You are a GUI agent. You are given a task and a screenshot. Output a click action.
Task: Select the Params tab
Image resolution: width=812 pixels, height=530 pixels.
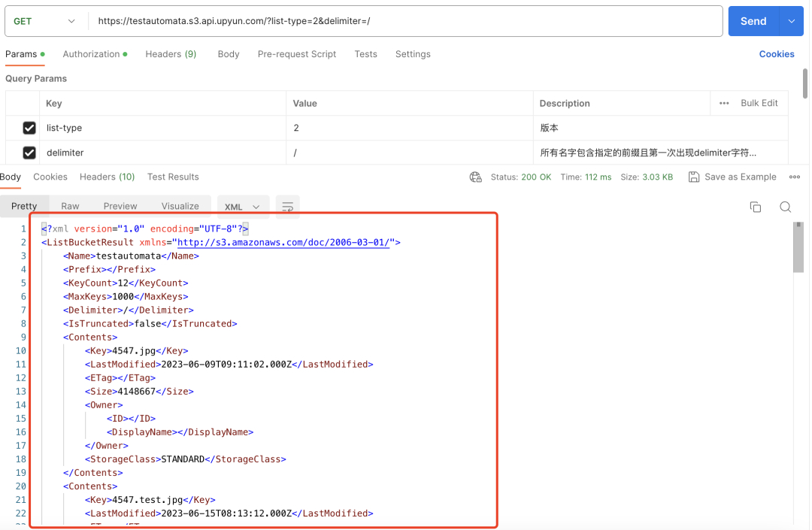click(25, 54)
